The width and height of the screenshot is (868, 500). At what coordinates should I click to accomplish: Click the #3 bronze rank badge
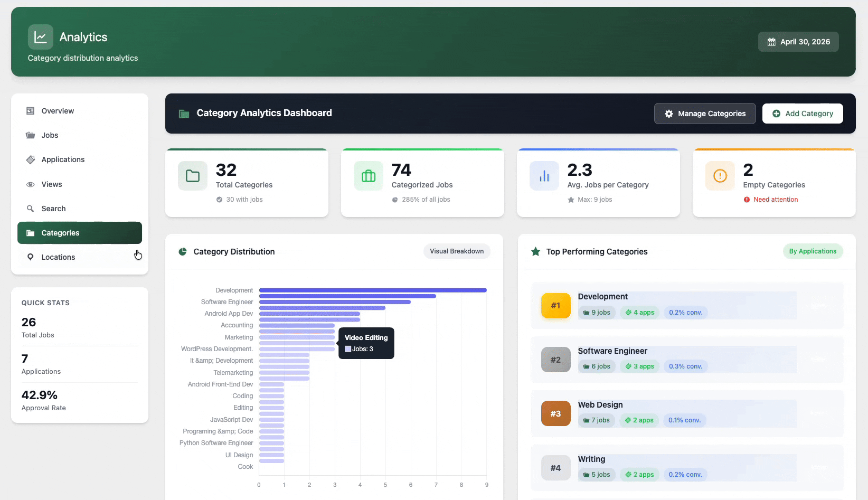point(556,414)
